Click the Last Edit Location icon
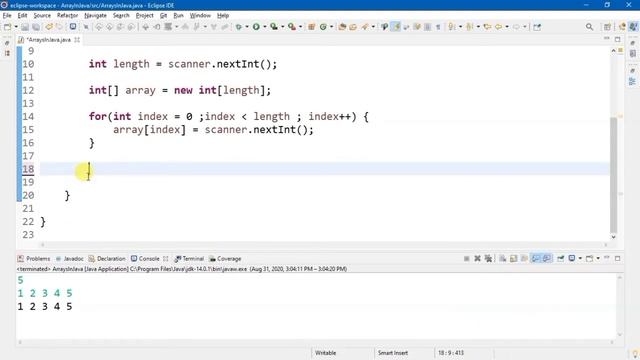This screenshot has height=360, width=640. 487,27
